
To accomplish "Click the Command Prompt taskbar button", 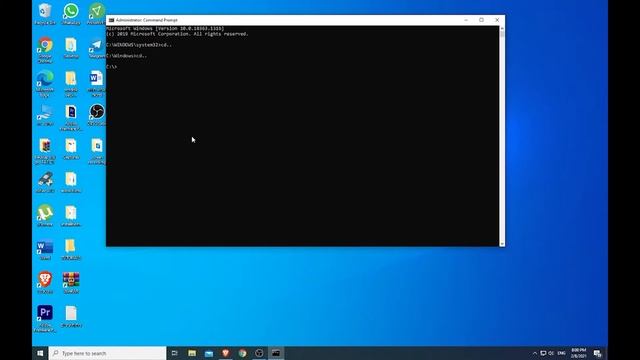I will (x=276, y=353).
